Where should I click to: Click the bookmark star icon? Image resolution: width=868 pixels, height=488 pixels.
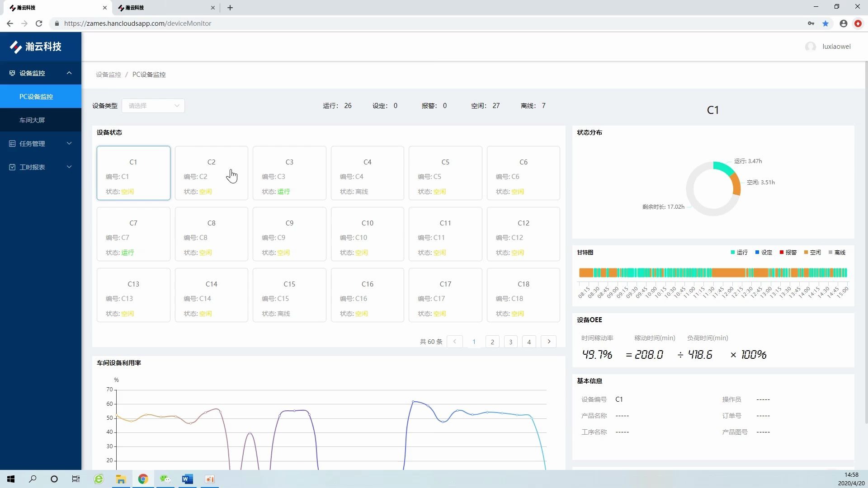click(x=826, y=23)
